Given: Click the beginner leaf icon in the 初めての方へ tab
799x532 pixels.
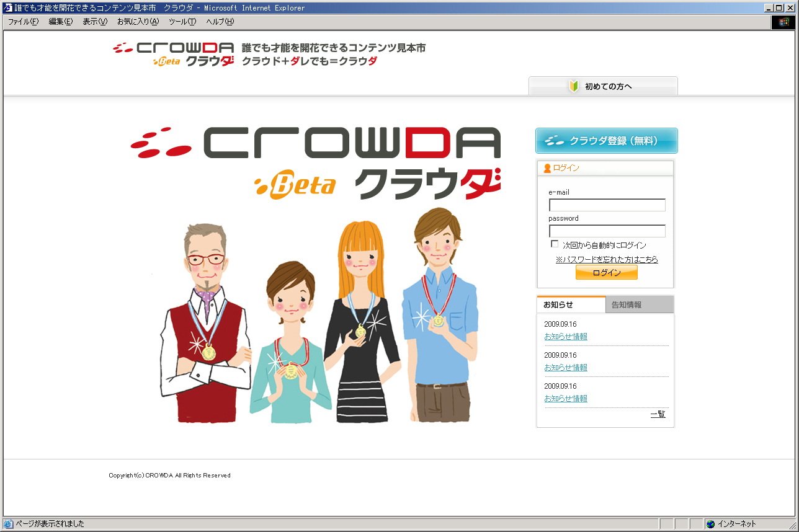Looking at the screenshot, I should [x=574, y=86].
